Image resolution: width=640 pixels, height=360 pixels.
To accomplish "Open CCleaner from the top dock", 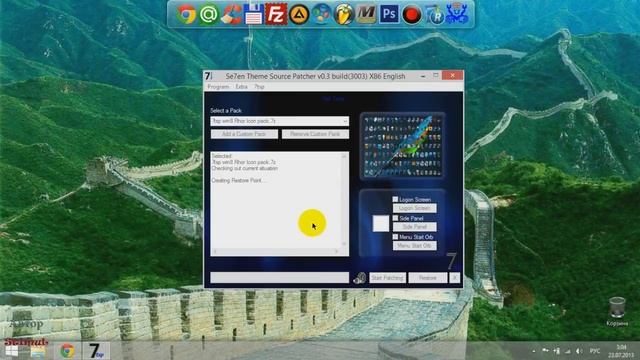I will click(x=231, y=15).
